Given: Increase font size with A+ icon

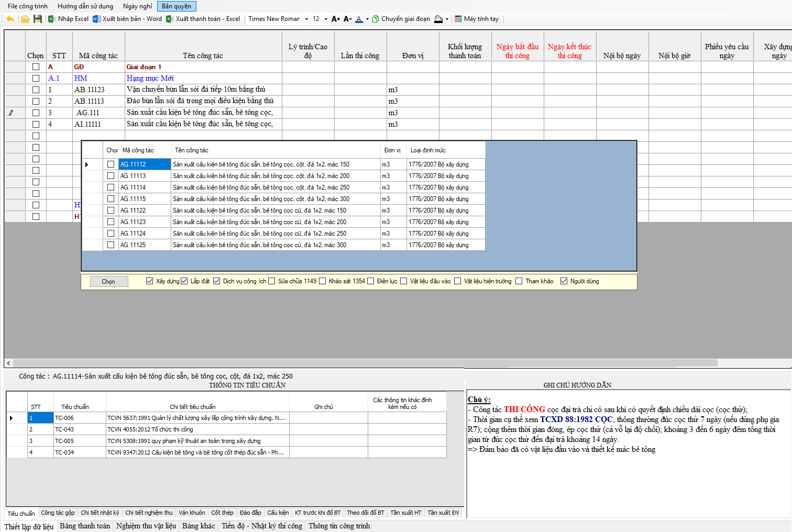Looking at the screenshot, I should click(336, 19).
